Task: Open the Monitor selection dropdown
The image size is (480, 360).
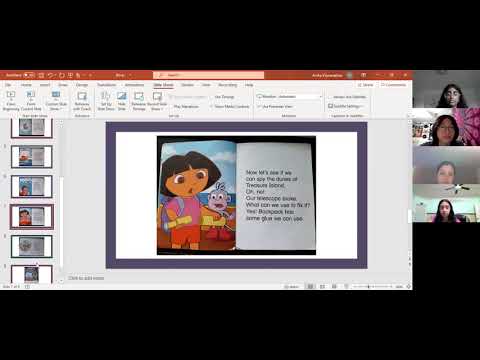Action: click(289, 97)
